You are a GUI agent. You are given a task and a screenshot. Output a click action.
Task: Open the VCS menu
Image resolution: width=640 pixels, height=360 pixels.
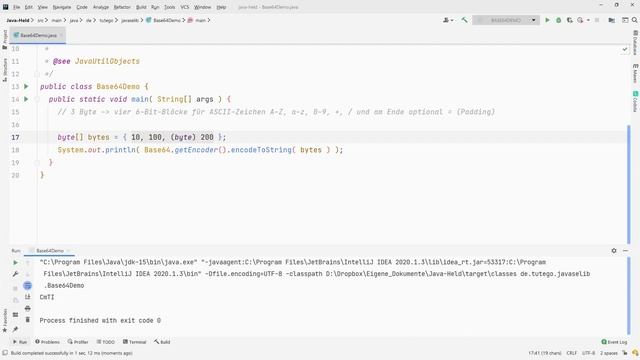[x=184, y=7]
